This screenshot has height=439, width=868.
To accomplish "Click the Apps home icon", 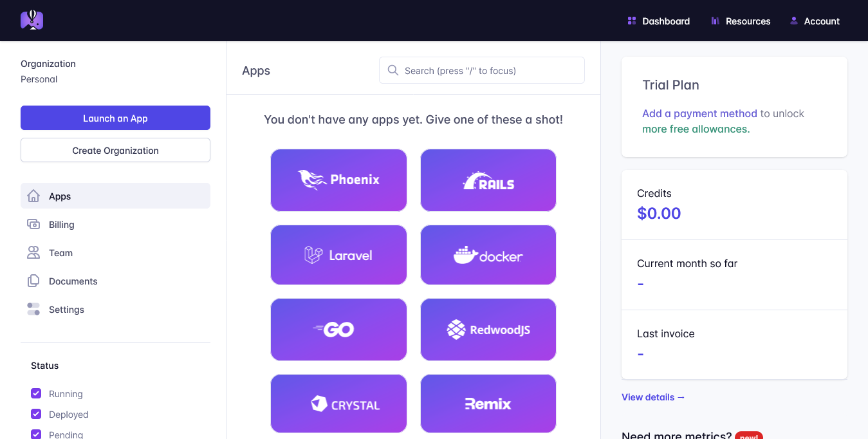I will tap(33, 196).
